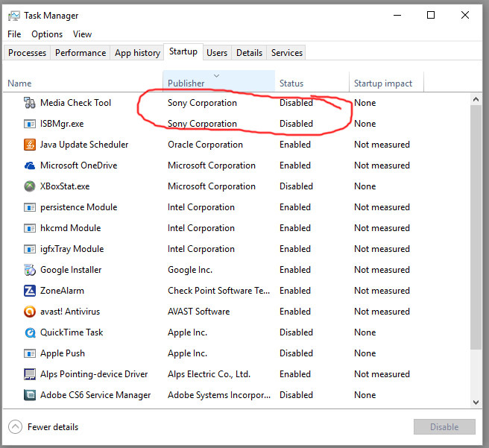Screen dimensions: 489x448
Task: Select the Startup tab
Action: (183, 51)
